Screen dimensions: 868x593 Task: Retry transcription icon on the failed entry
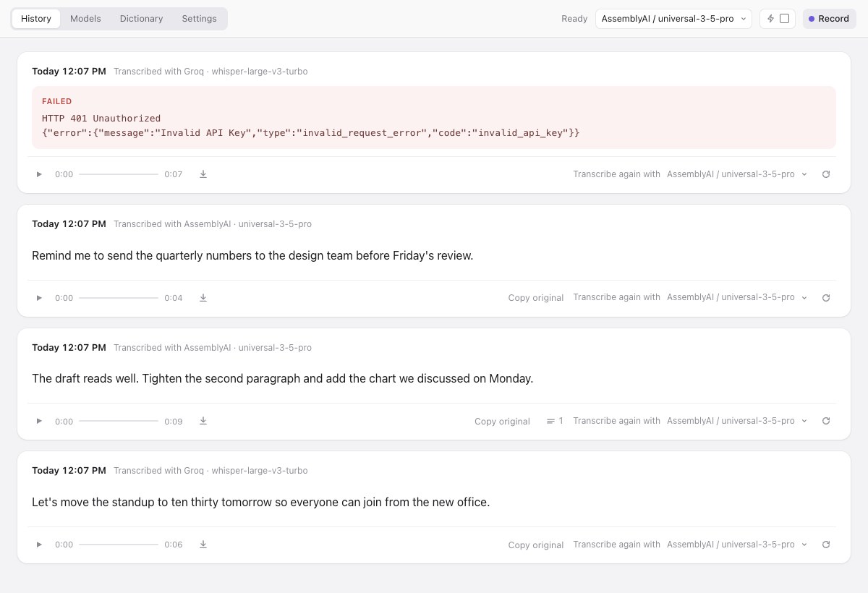pyautogui.click(x=826, y=174)
